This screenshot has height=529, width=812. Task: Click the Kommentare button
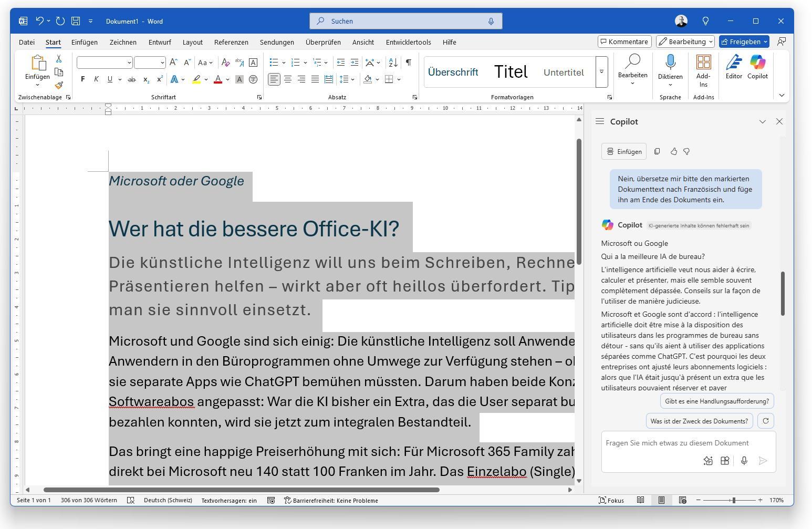tap(624, 42)
